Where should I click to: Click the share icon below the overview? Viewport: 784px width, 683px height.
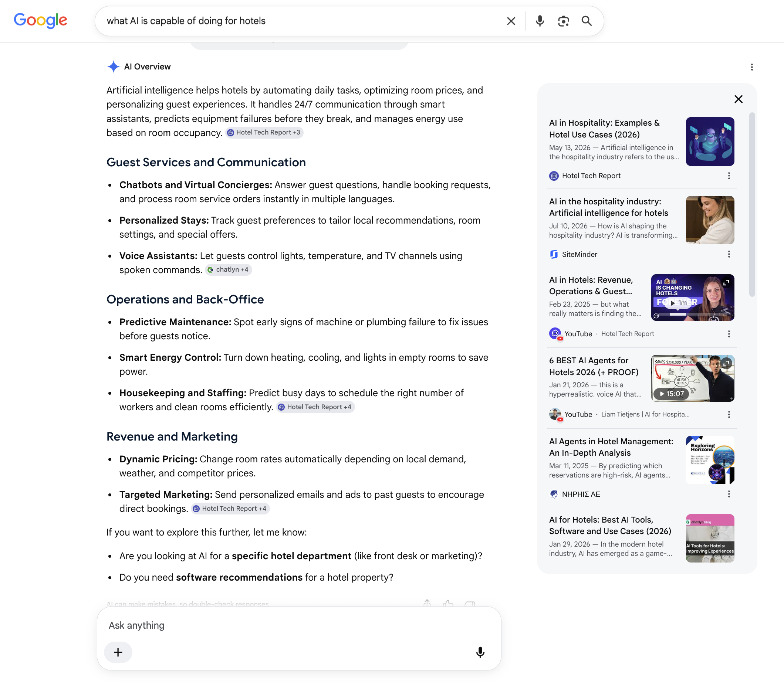(x=427, y=603)
